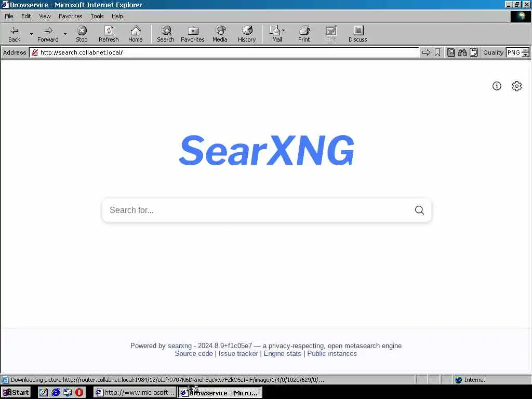Click the Internet zone indicator in status bar

click(x=470, y=380)
